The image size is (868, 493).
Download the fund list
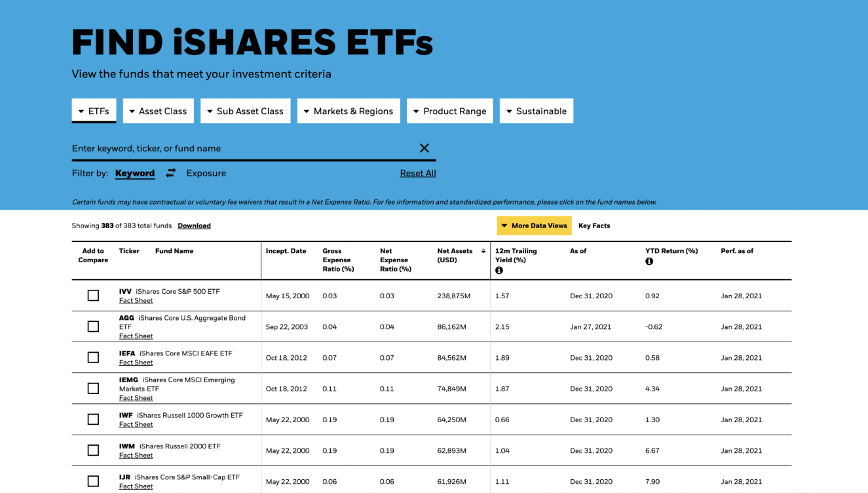click(194, 226)
